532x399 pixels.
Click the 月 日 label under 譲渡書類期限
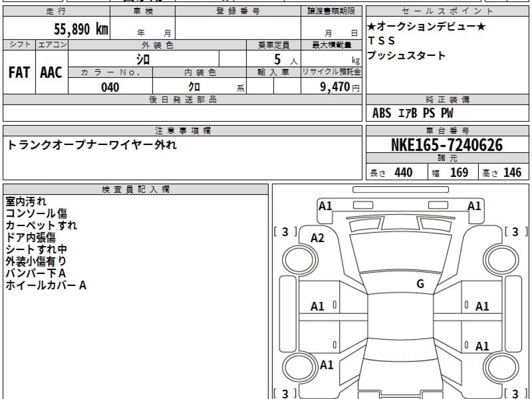(x=340, y=33)
